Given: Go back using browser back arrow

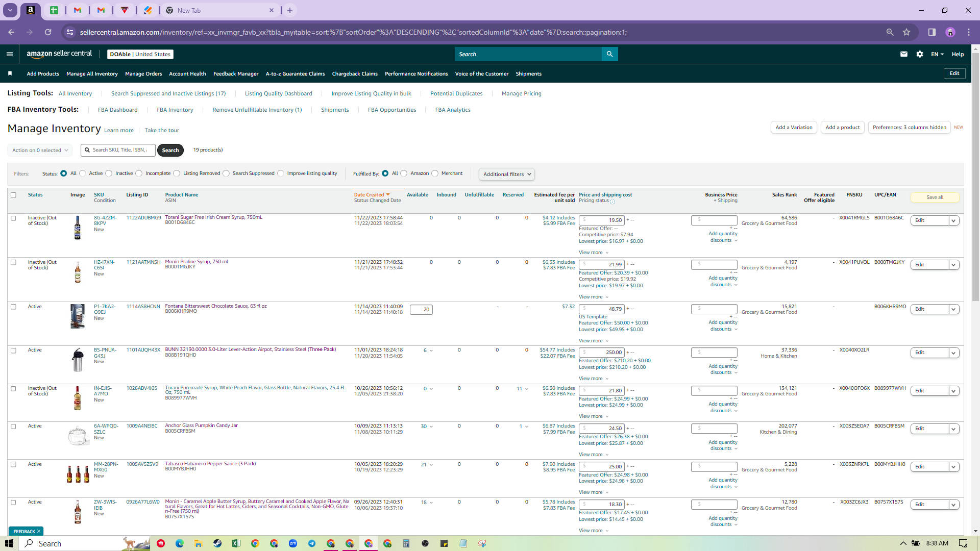Looking at the screenshot, I should pos(11,32).
